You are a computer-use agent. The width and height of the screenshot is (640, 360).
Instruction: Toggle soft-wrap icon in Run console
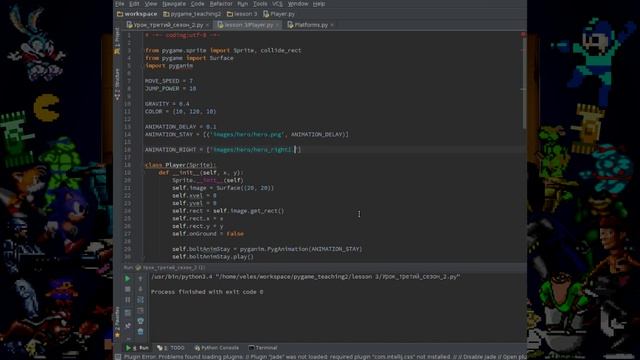pos(140,300)
